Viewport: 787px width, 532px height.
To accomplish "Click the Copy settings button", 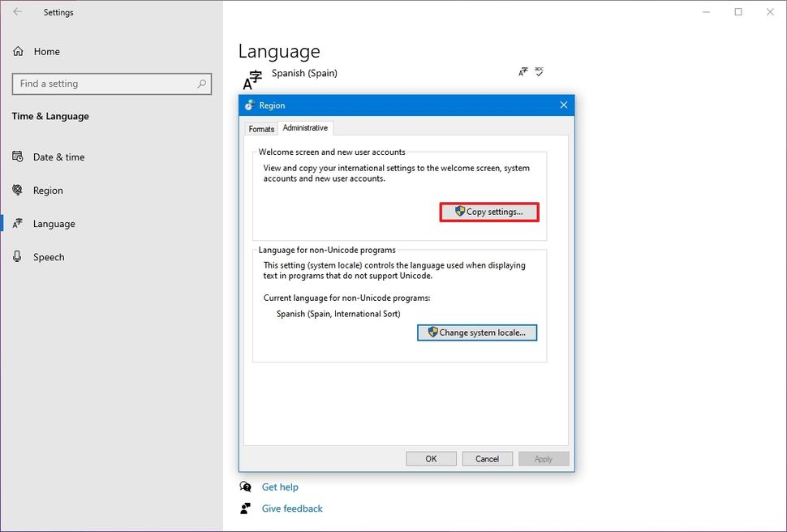I will pyautogui.click(x=489, y=212).
